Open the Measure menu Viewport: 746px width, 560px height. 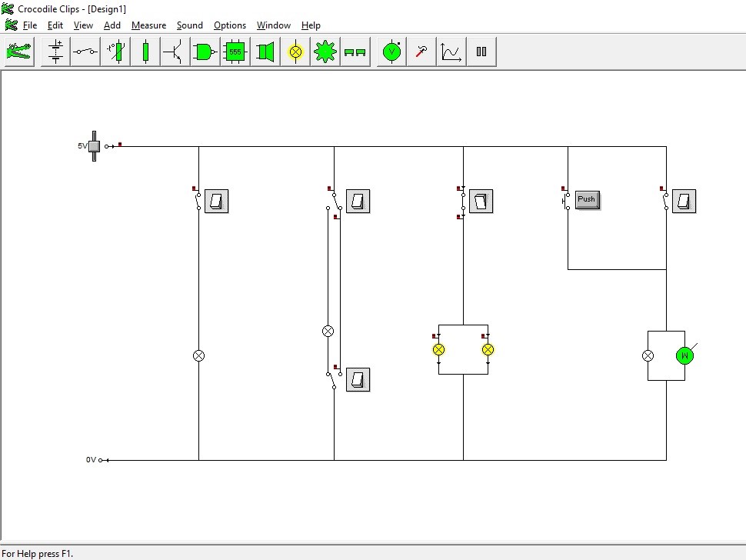click(149, 25)
